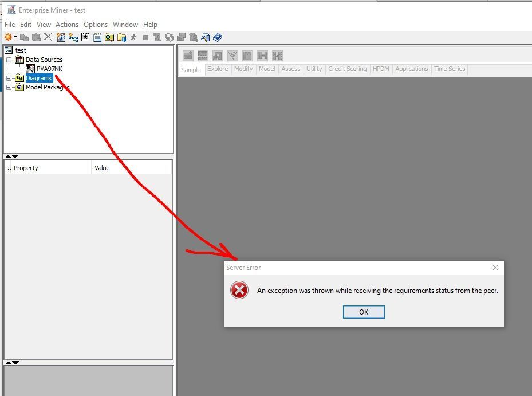Select the Input Data node icon
The width and height of the screenshot is (532, 396).
click(247, 56)
